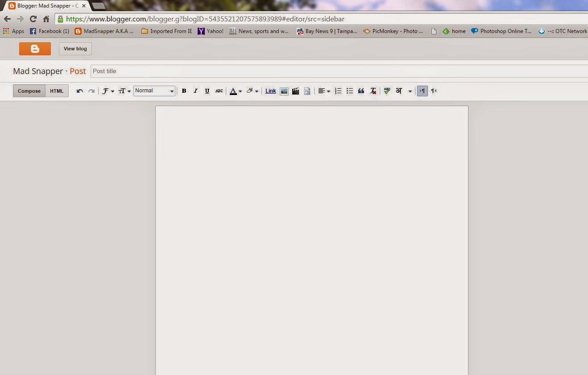Switch to Compose mode
Image resolution: width=588 pixels, height=375 pixels.
pyautogui.click(x=29, y=91)
